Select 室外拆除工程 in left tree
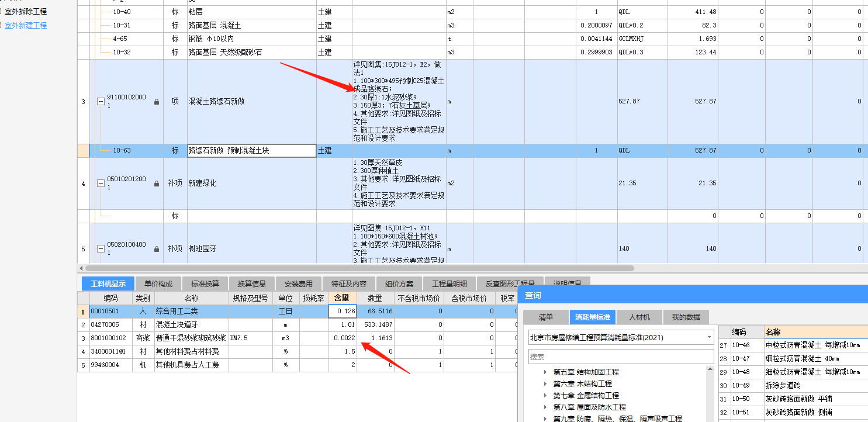 [25, 12]
